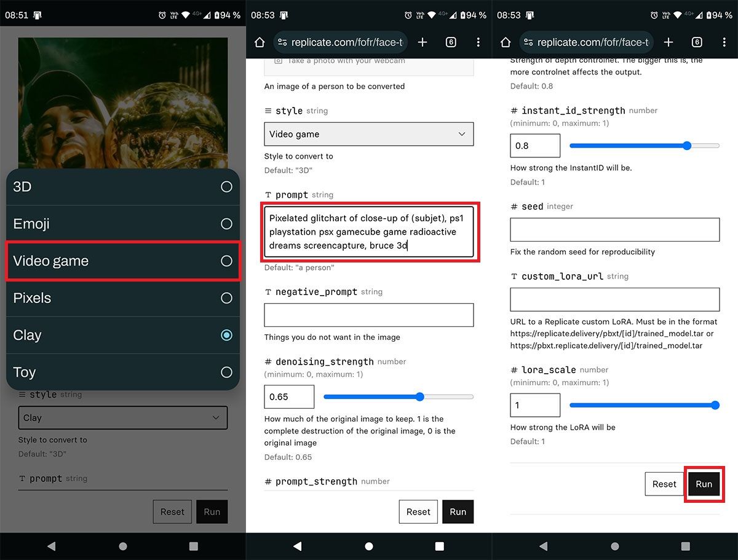Image resolution: width=738 pixels, height=560 pixels.
Task: Click the replicate.com address bar
Action: coord(344,42)
